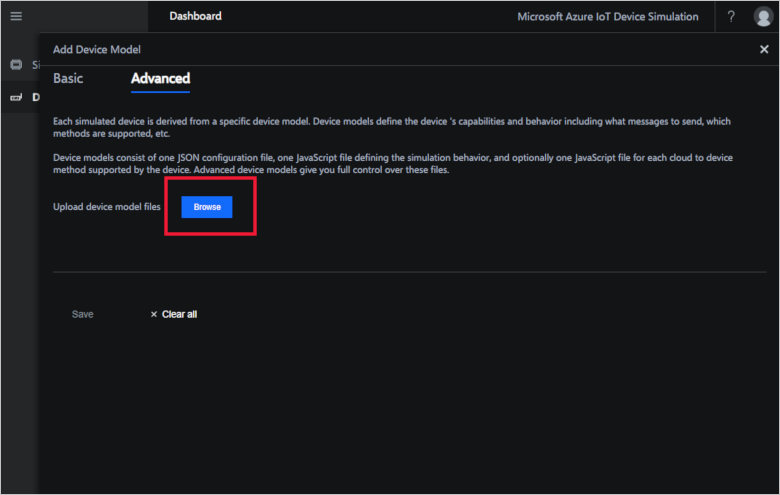Click the Microsoft Azure IoT Device Simulation title
The image size is (780, 495).
[608, 17]
